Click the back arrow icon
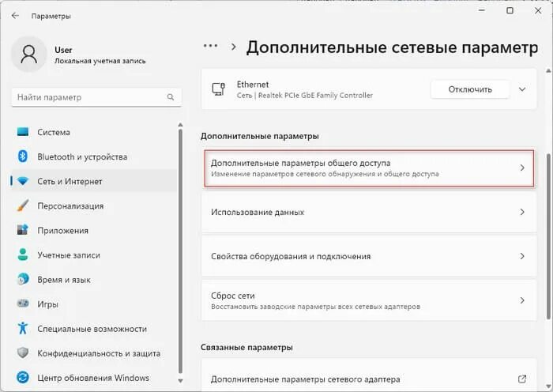The width and height of the screenshot is (553, 392). pos(15,16)
